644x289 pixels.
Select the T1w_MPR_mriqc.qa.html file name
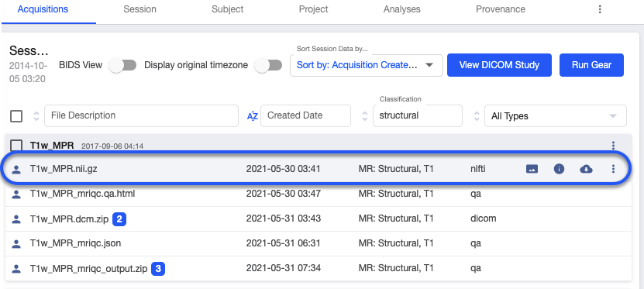point(83,194)
